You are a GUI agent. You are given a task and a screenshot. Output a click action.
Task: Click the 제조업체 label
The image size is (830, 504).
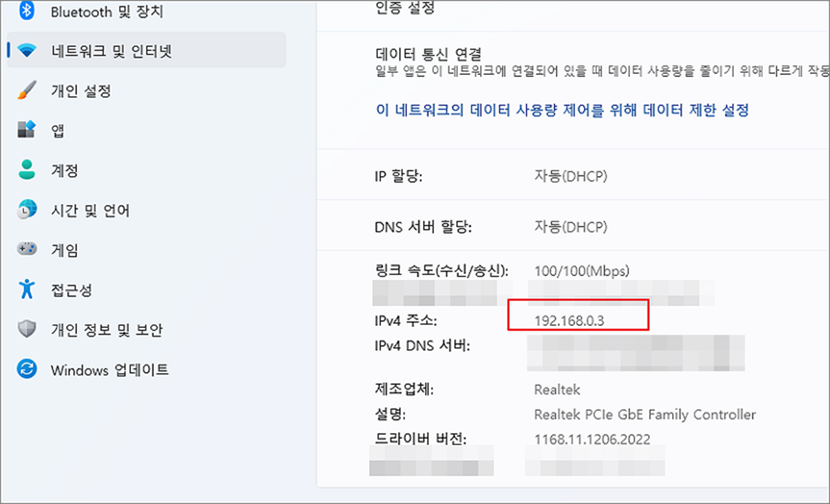pyautogui.click(x=404, y=389)
